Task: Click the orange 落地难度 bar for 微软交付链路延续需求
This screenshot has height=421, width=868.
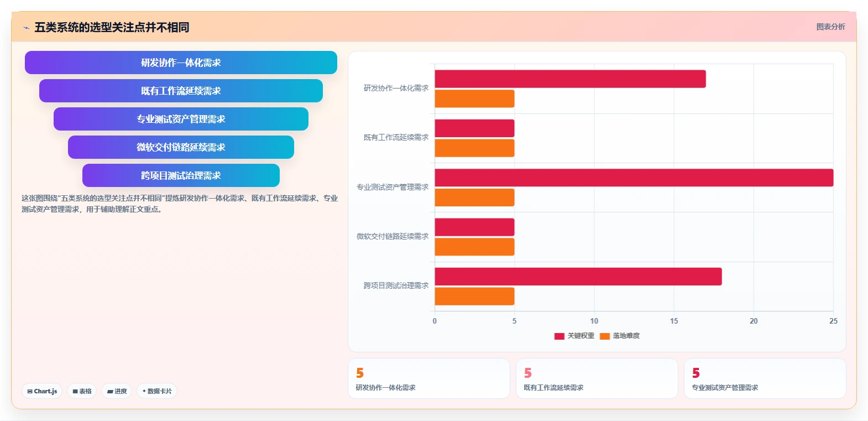Action: (x=474, y=247)
